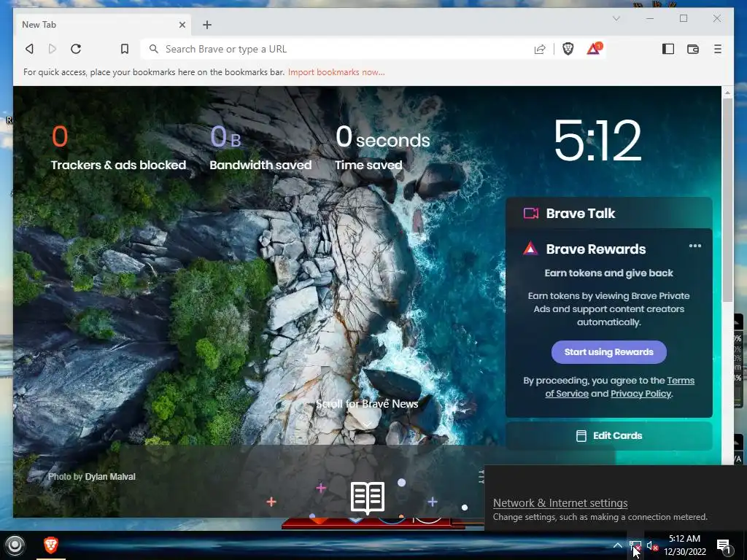The image size is (747, 560).
Task: Click the 5:12 clock widget
Action: coord(597,141)
